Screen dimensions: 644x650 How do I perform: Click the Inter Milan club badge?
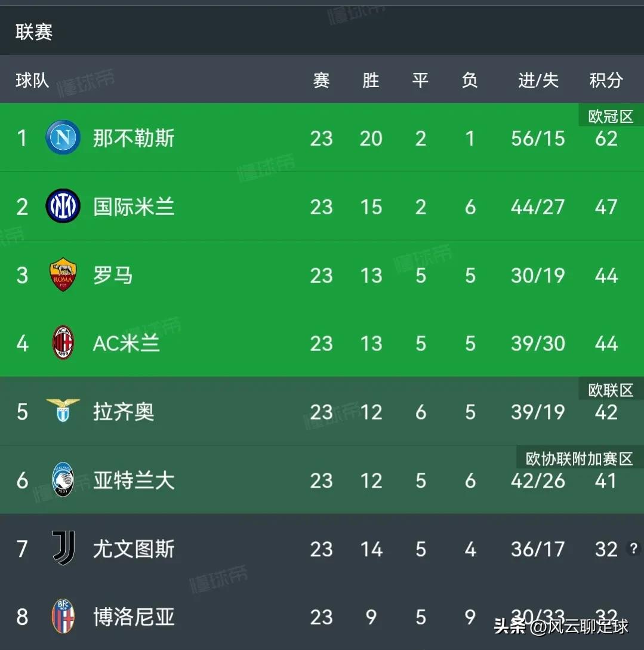[63, 207]
